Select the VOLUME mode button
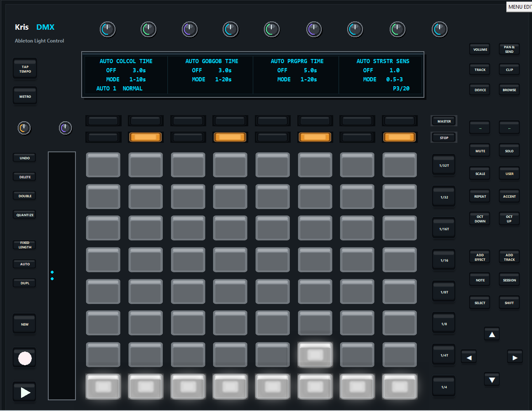Screen dimensions: 532x411 pos(480,50)
